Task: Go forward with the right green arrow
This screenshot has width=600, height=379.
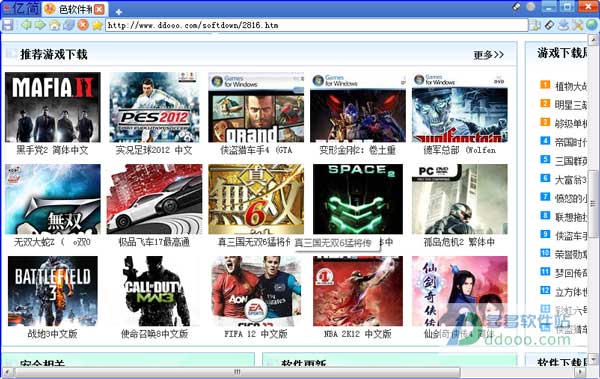Action: [x=40, y=25]
